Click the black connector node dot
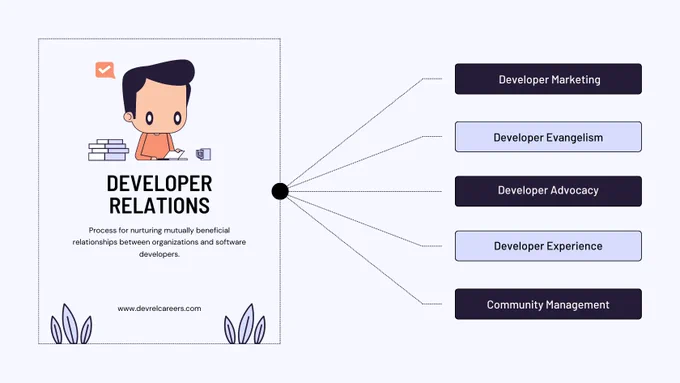The width and height of the screenshot is (680, 383). click(280, 191)
